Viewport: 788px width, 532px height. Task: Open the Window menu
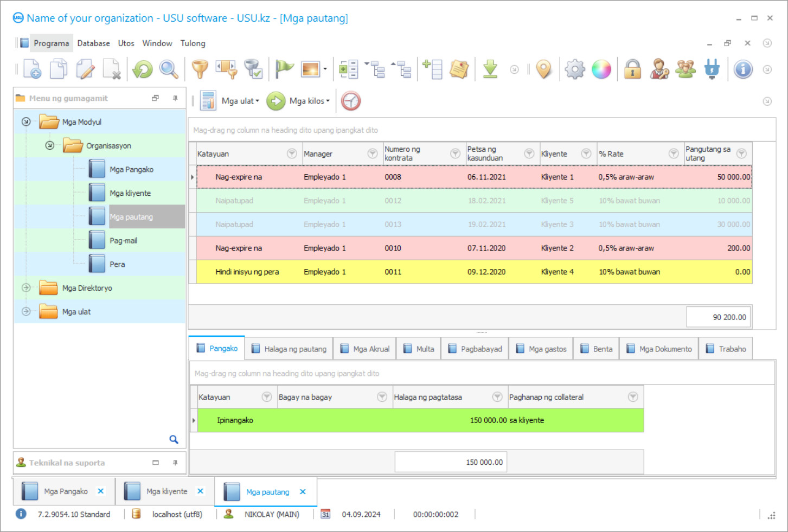point(157,43)
